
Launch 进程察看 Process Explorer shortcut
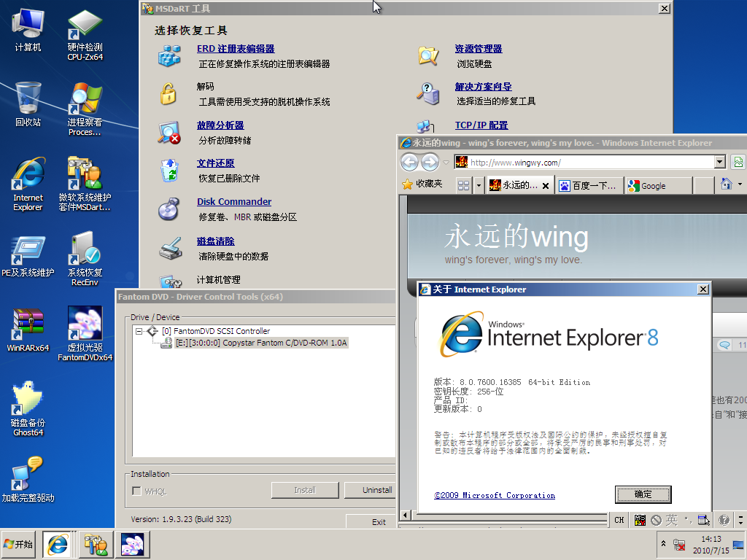coord(85,109)
